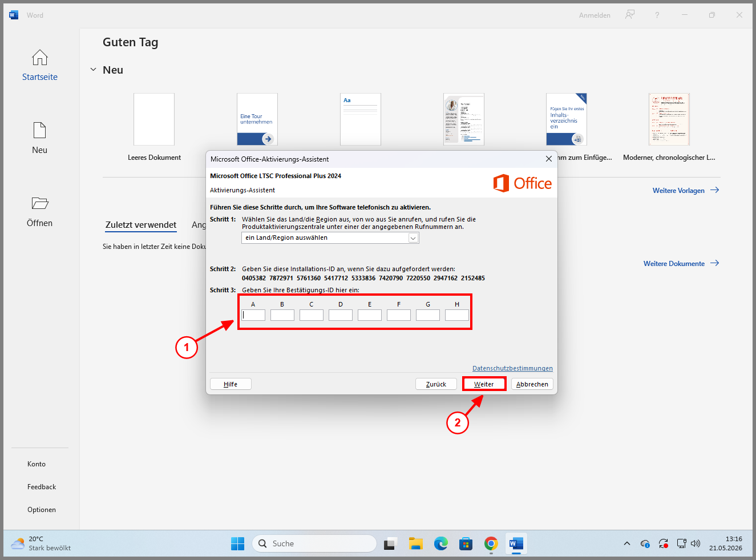This screenshot has width=756, height=560.
Task: Click the Anmelden sign-in link
Action: [595, 15]
